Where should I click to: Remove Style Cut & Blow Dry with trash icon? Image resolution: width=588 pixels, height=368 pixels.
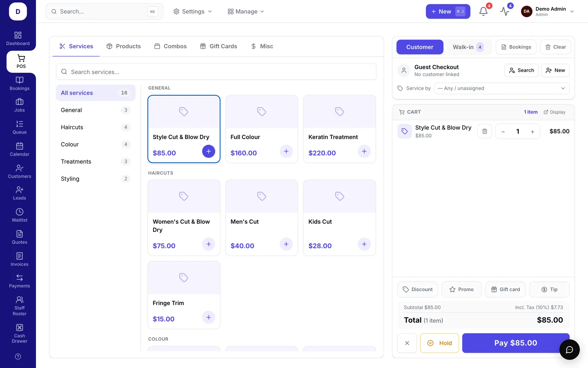tap(484, 131)
